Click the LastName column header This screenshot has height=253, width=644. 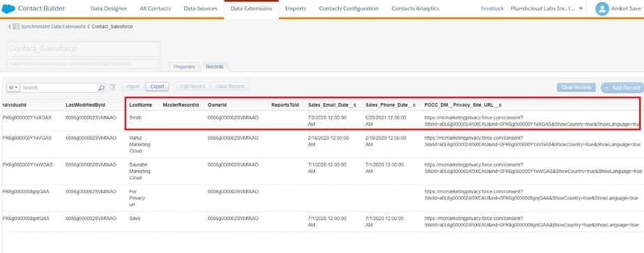[x=141, y=105]
